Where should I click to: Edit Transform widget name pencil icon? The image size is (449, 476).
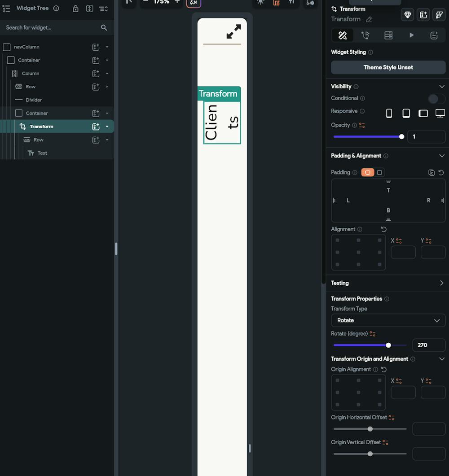(369, 19)
